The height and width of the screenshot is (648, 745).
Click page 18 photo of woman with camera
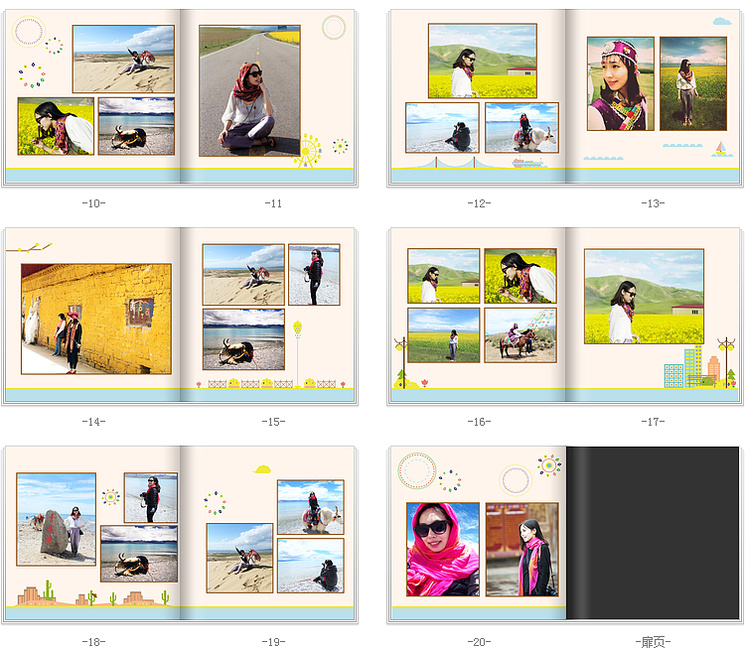pos(151,497)
